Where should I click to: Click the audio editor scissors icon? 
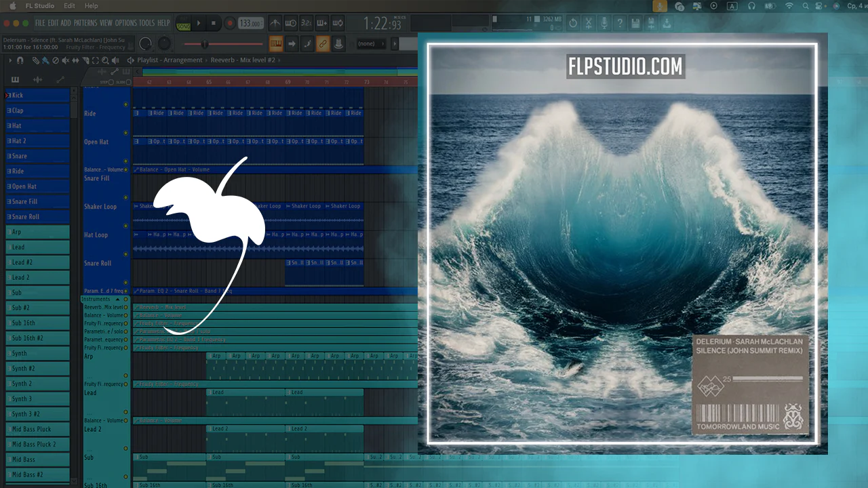pyautogui.click(x=589, y=24)
